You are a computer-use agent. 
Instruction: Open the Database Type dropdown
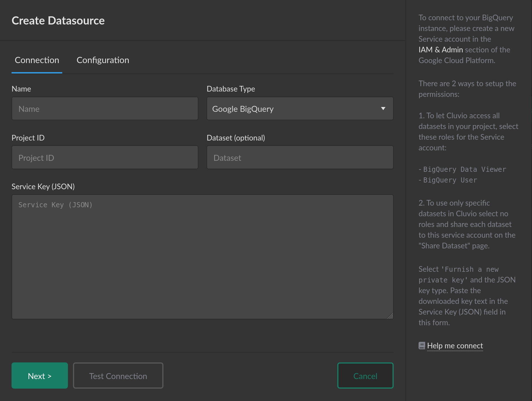[300, 109]
